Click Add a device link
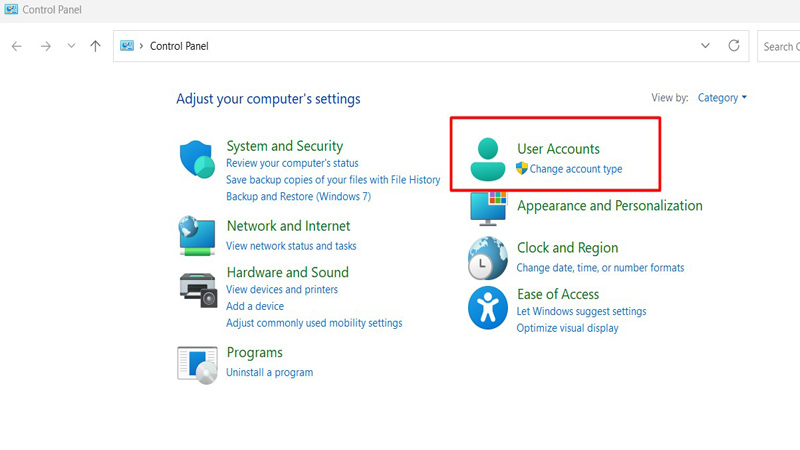The height and width of the screenshot is (450, 800). point(255,306)
